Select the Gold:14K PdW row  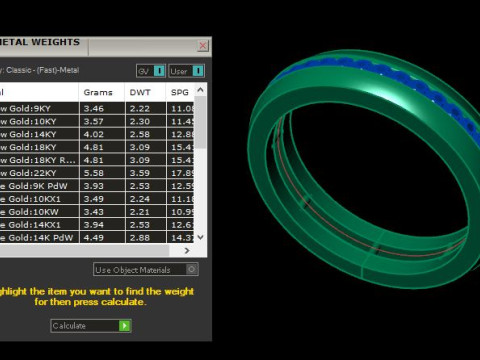97,237
